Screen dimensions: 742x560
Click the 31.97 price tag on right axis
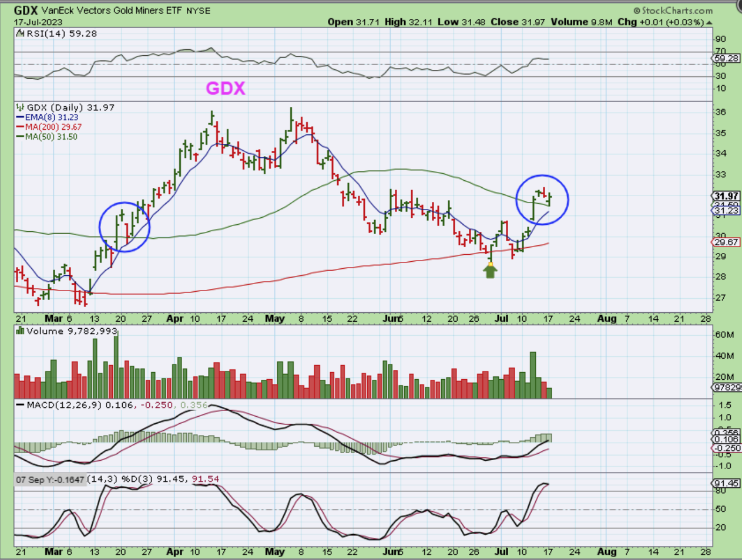(x=726, y=196)
